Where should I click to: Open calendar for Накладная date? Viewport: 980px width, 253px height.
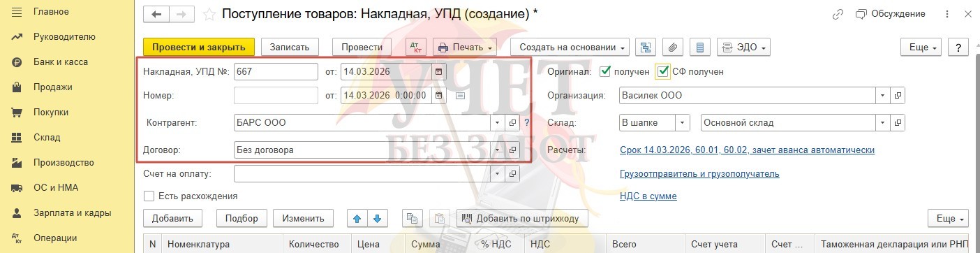(x=438, y=71)
